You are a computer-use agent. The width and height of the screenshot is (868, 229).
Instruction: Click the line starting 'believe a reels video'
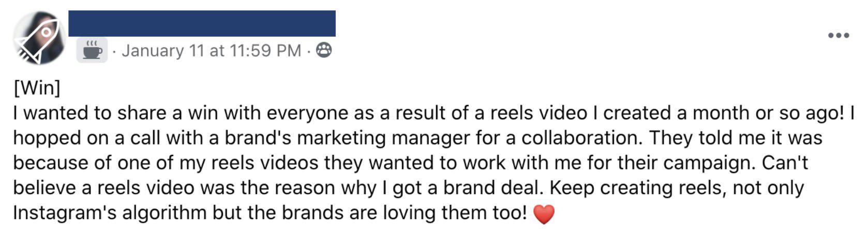pos(409,188)
